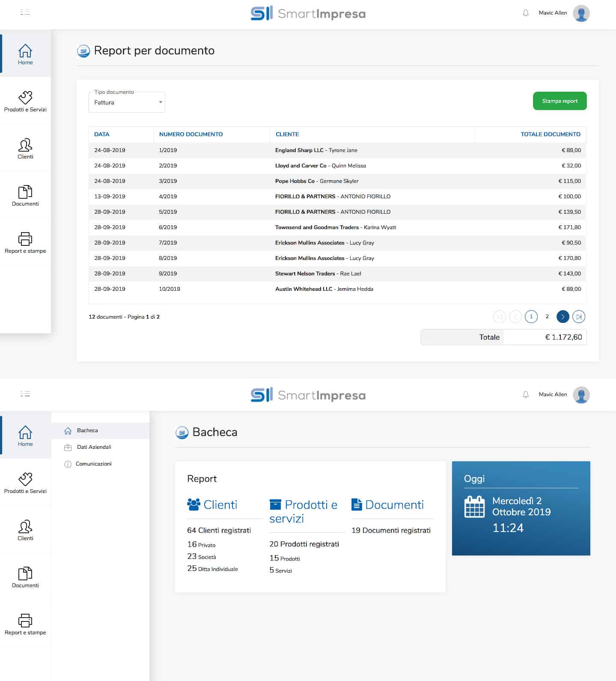Image resolution: width=616 pixels, height=681 pixels.
Task: Go to first page pagination icon
Action: point(500,317)
